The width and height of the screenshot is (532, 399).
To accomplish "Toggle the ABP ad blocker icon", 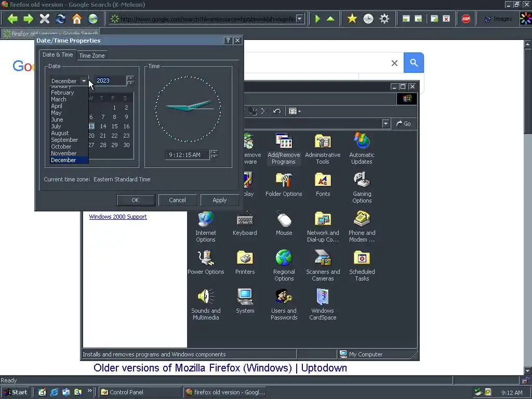I will [466, 19].
